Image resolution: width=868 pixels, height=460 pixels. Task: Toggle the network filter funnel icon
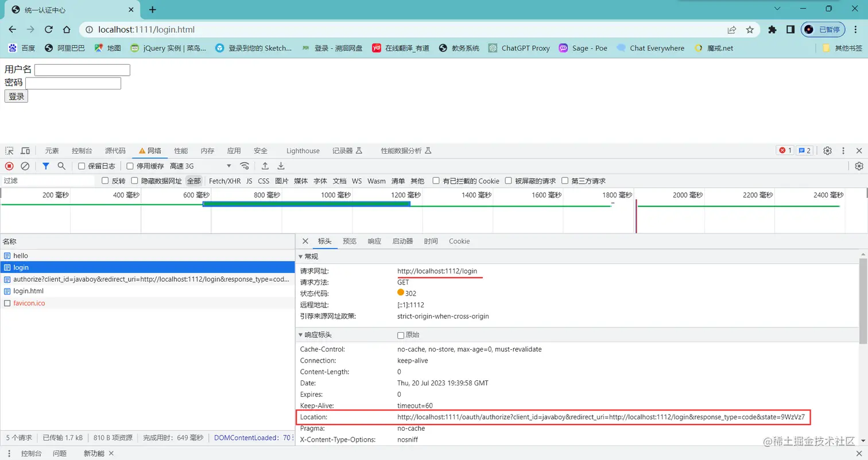coord(46,166)
